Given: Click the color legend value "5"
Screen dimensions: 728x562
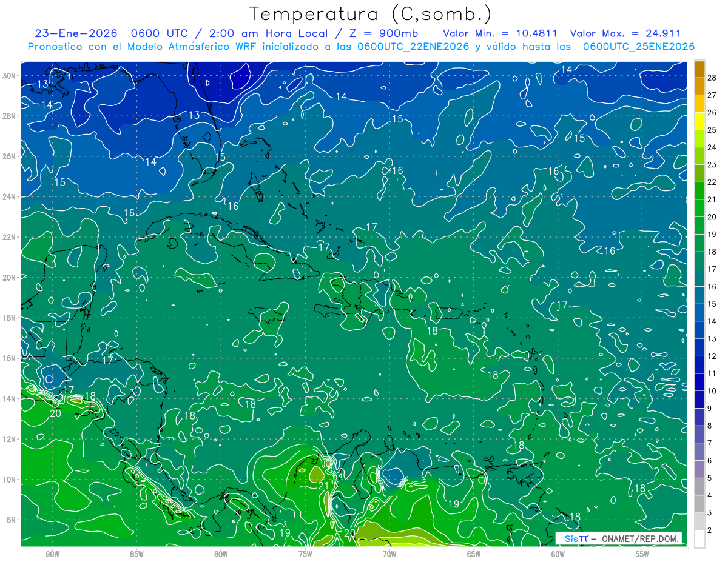Looking at the screenshot, I should pos(710,478).
